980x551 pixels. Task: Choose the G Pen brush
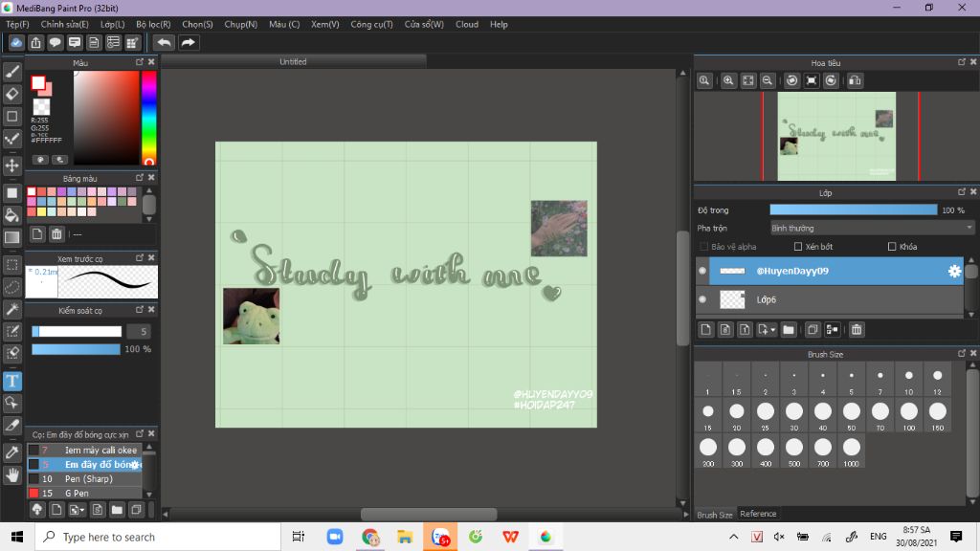[84, 493]
